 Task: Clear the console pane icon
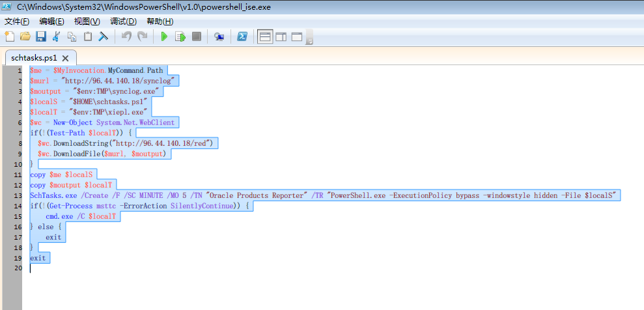click(x=103, y=36)
